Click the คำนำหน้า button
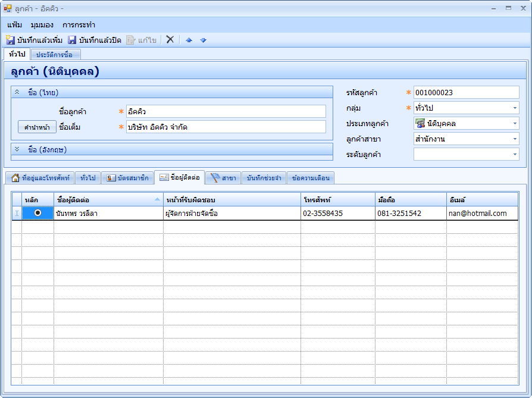Screen dimensions: 532x398 [x=37, y=127]
